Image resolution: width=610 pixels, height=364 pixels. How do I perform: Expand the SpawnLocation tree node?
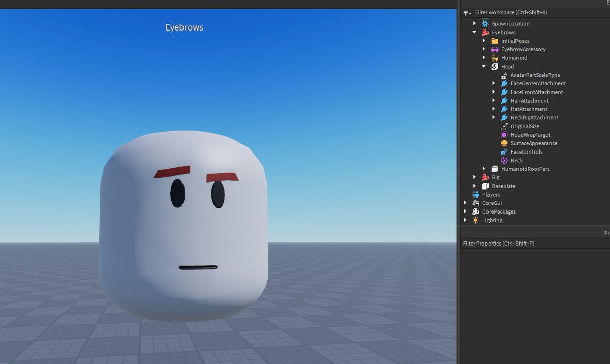point(475,24)
